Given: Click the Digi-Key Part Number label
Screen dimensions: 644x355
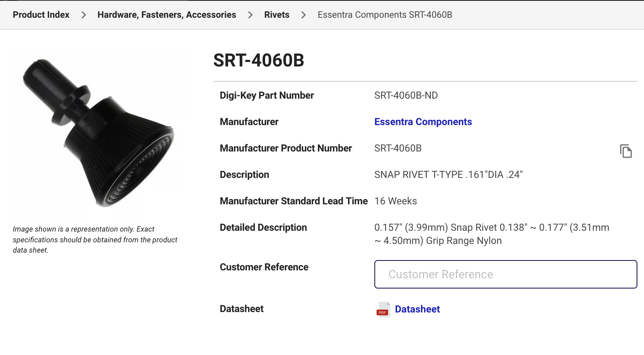Looking at the screenshot, I should (x=267, y=95).
